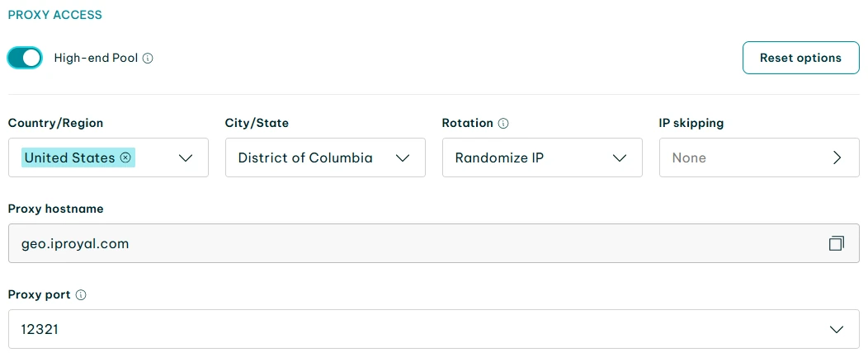Copy the proxy hostname
The width and height of the screenshot is (868, 362).
coord(837,243)
